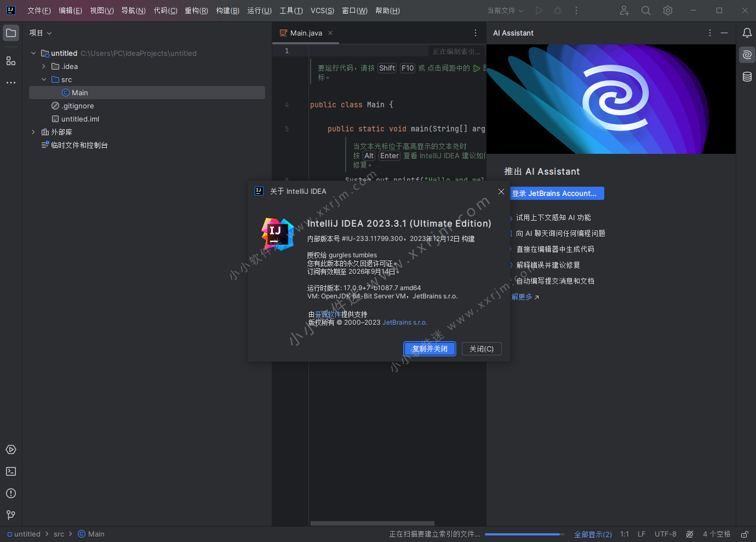Open the 代码 menu

(165, 10)
